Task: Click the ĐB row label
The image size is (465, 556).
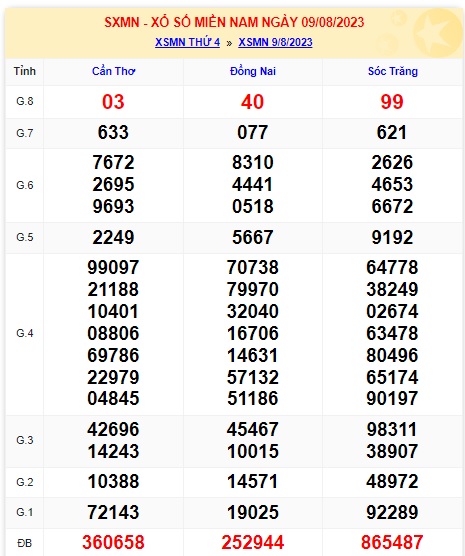Action: coord(24,543)
